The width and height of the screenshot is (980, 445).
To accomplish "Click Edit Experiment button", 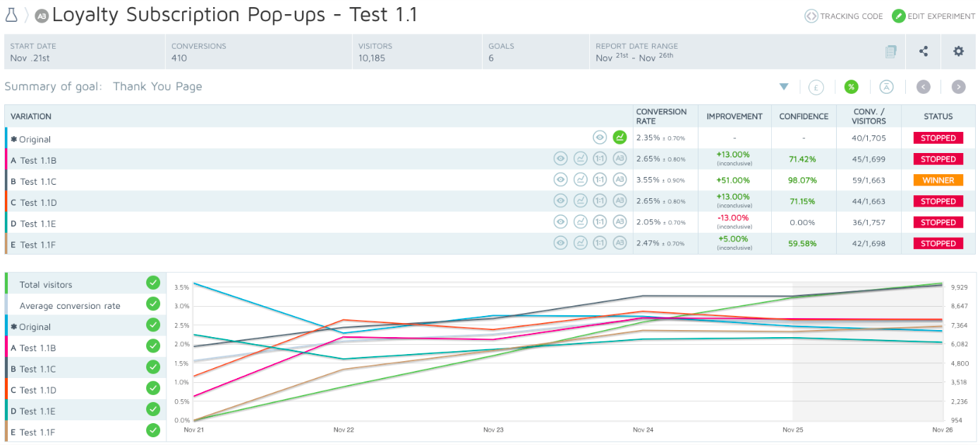I will (x=933, y=16).
